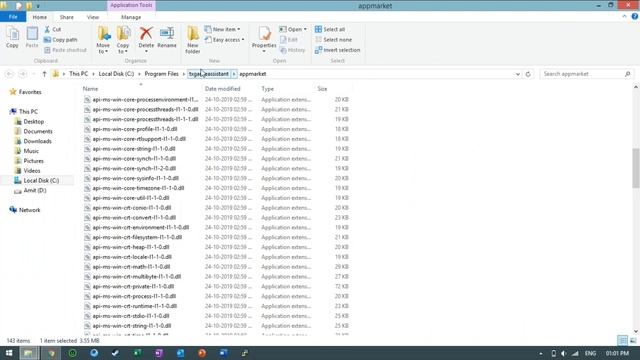This screenshot has width=640, height=360.
Task: Click the ENG language indicator
Action: pos(590,353)
